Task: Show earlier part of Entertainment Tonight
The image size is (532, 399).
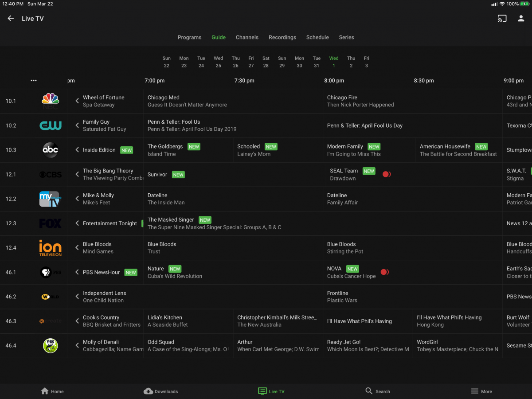Action: click(77, 223)
